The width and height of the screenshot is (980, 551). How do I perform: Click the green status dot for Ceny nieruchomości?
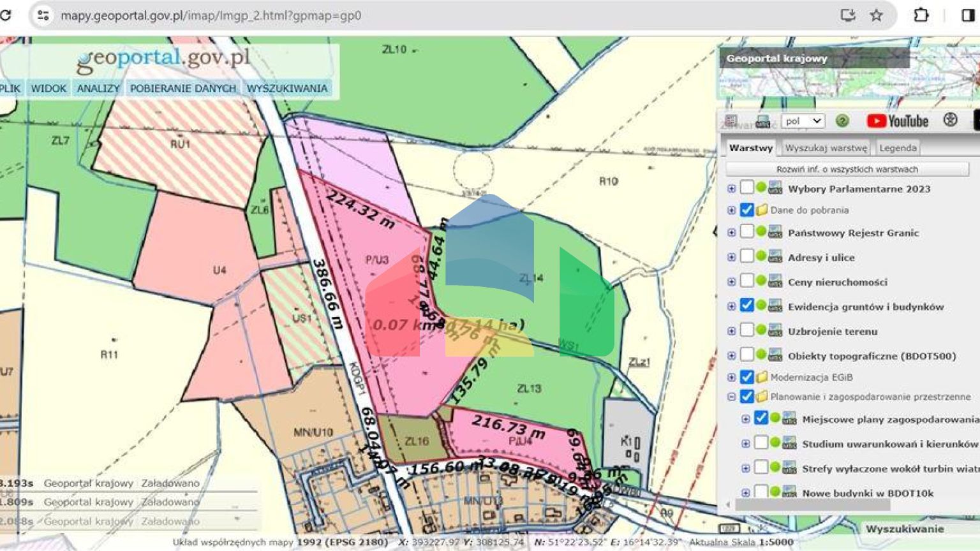click(x=761, y=281)
